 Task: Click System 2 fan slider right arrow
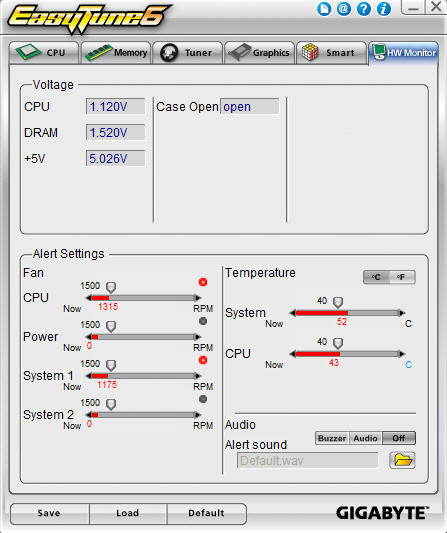pos(197,415)
